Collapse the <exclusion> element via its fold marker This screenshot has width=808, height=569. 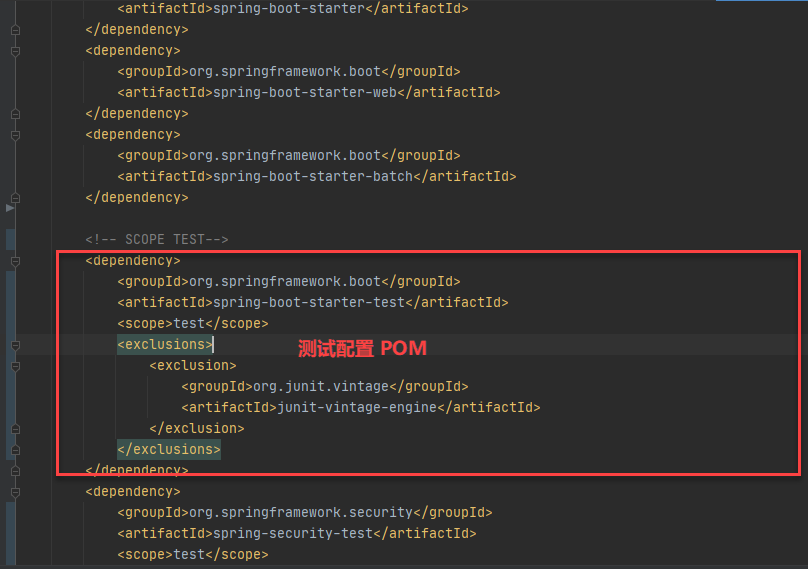click(15, 366)
